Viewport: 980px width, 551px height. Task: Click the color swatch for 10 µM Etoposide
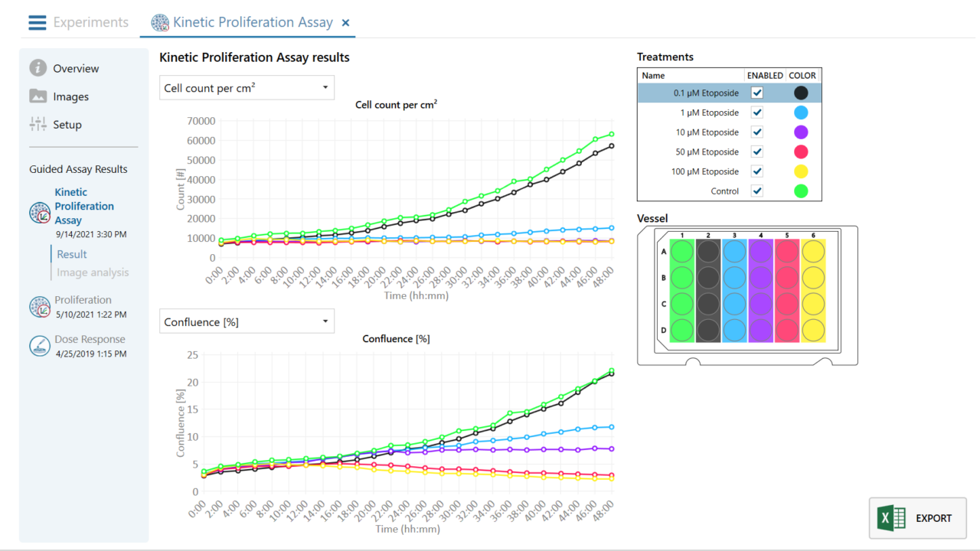(x=801, y=132)
